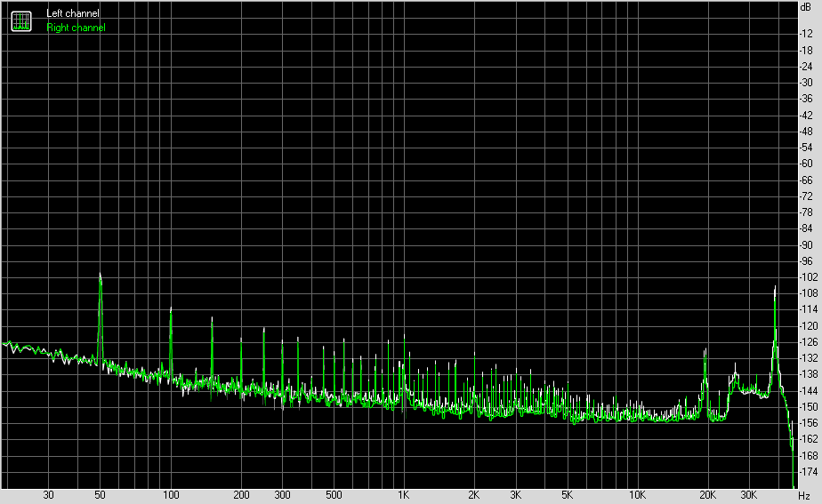Click the -36 dB axis value

click(806, 99)
